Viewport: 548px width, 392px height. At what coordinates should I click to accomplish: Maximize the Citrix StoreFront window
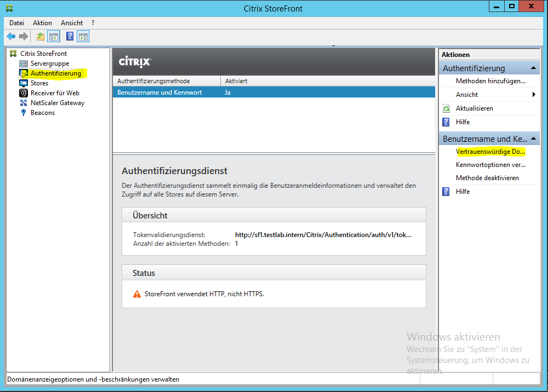coord(512,7)
